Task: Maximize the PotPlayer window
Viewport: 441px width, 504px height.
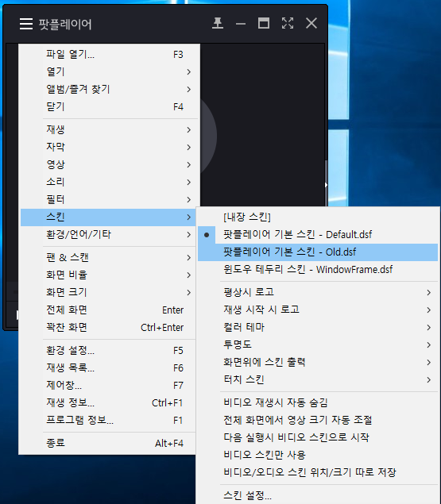Action: (264, 23)
